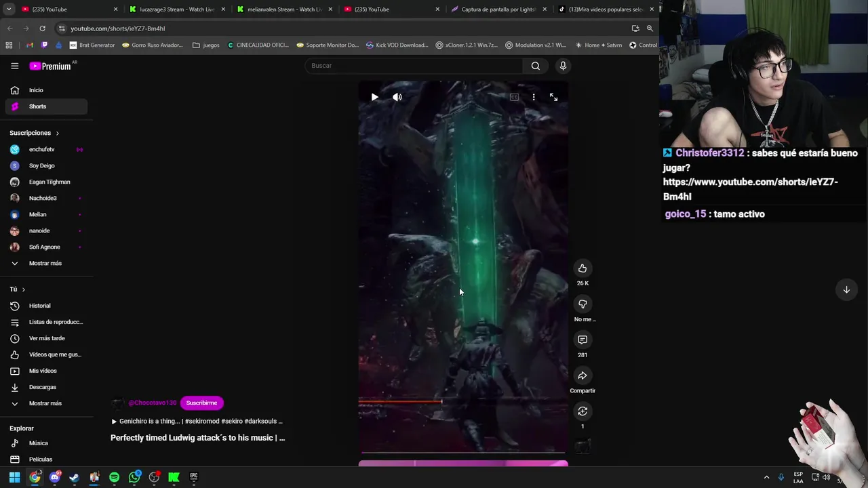Click the Compartir share icon
This screenshot has height=488, width=868.
583,375
